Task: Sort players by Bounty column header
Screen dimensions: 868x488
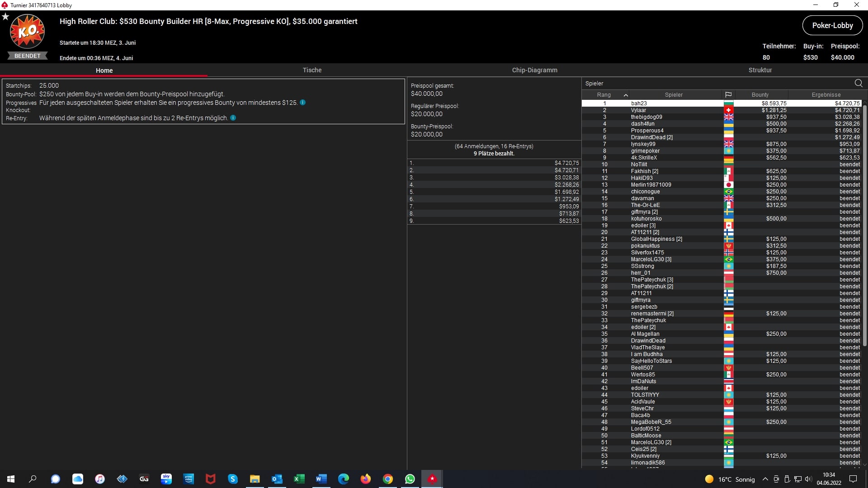Action: tap(760, 95)
